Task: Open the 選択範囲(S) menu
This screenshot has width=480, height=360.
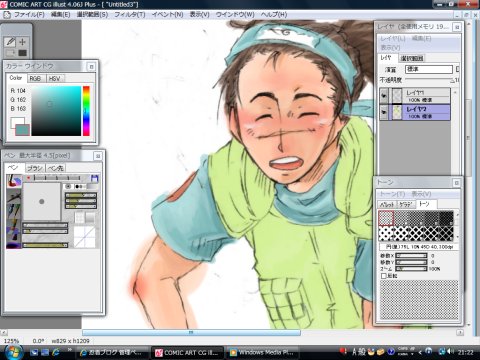Action: click(x=92, y=14)
